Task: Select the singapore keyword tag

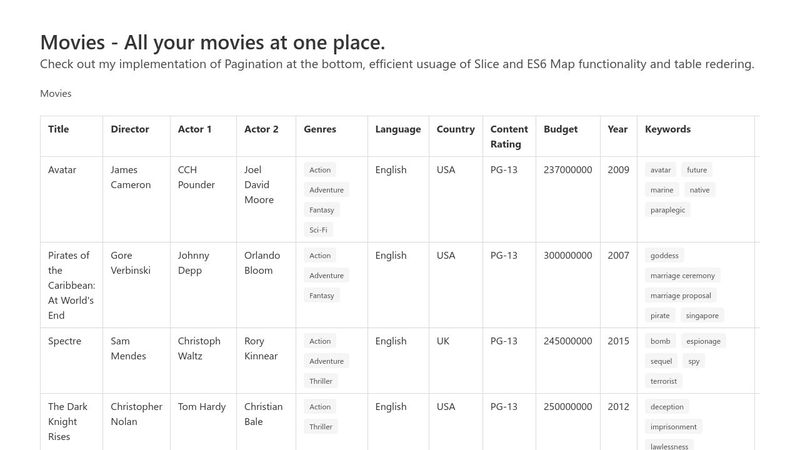Action: click(x=701, y=315)
